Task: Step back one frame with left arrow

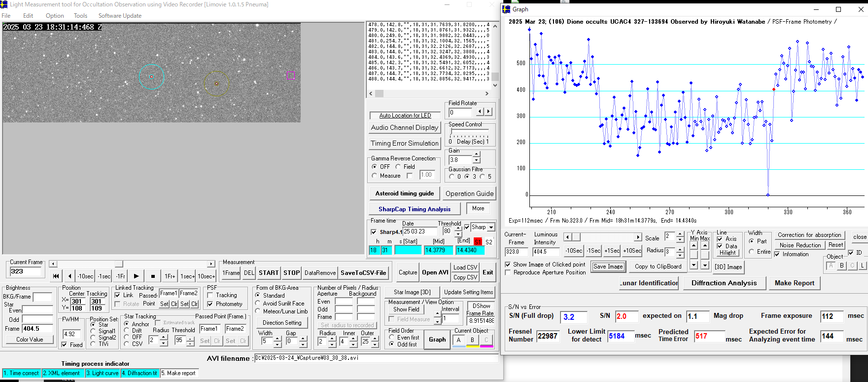Action: click(70, 276)
